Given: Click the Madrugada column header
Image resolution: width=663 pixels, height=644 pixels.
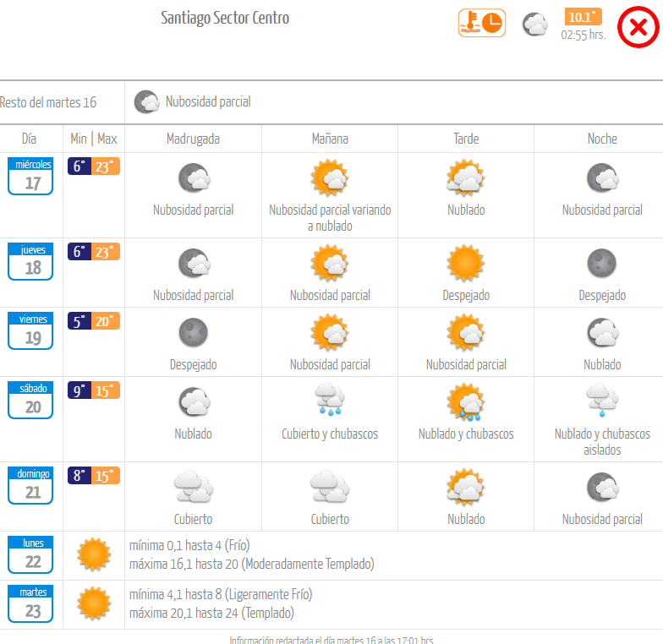Looking at the screenshot, I should coord(193,139).
